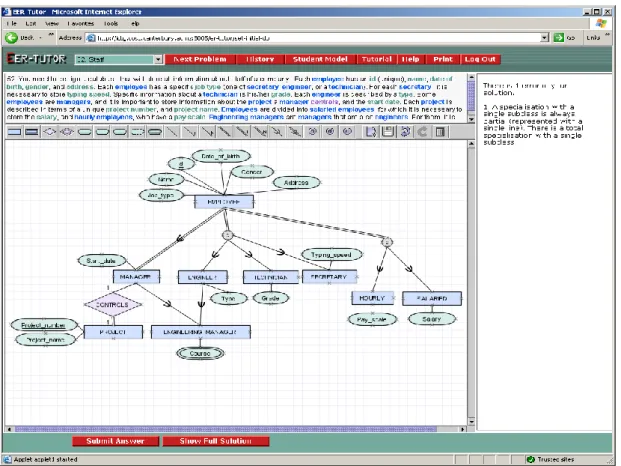
Task: Open the View menu
Action: tap(52, 24)
